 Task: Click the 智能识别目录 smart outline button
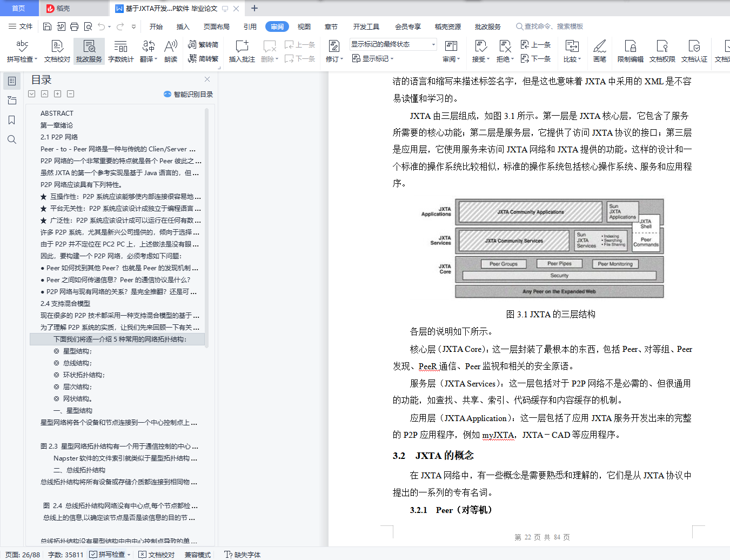[189, 94]
